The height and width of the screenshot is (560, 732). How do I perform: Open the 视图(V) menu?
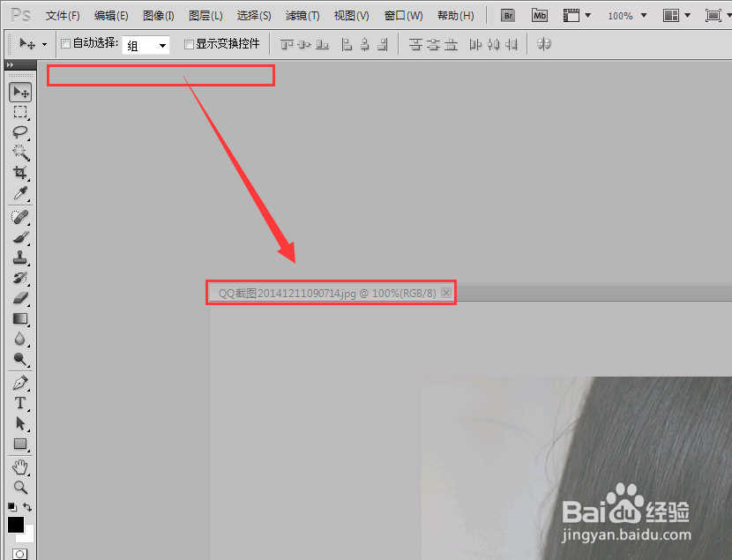[x=351, y=16]
